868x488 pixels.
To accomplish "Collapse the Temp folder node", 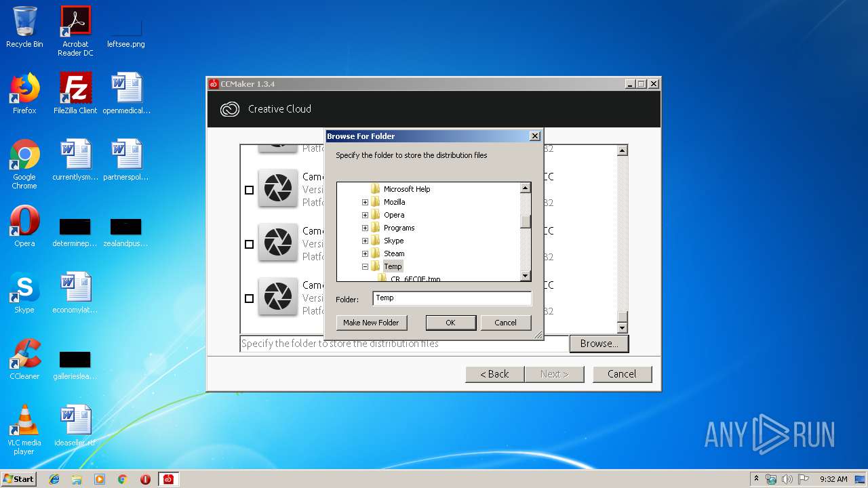I will click(x=365, y=266).
